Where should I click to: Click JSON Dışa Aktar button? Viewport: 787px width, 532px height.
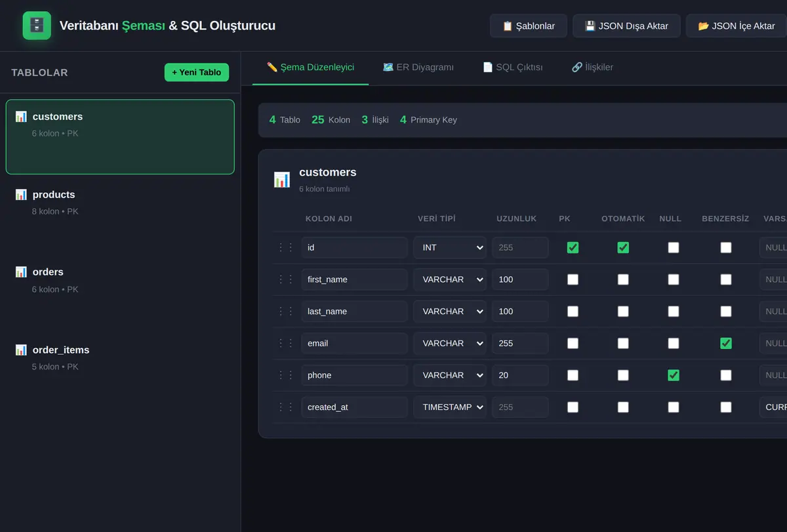pos(626,26)
